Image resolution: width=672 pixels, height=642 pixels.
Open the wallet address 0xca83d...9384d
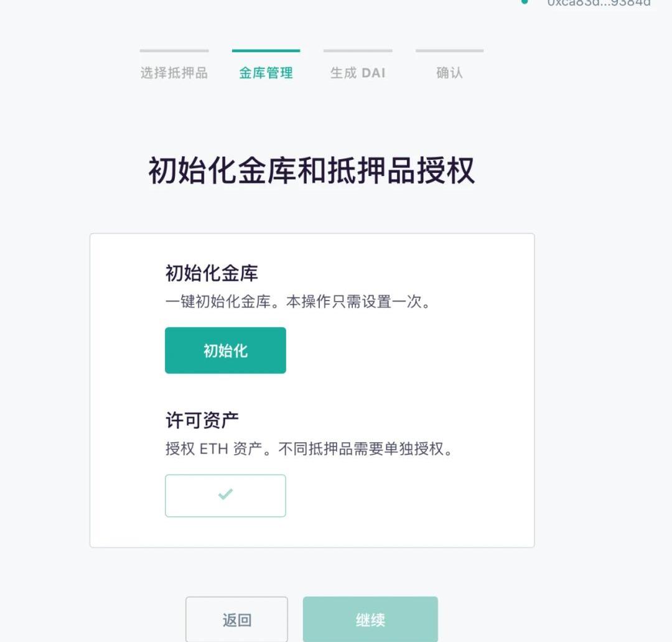click(599, 2)
